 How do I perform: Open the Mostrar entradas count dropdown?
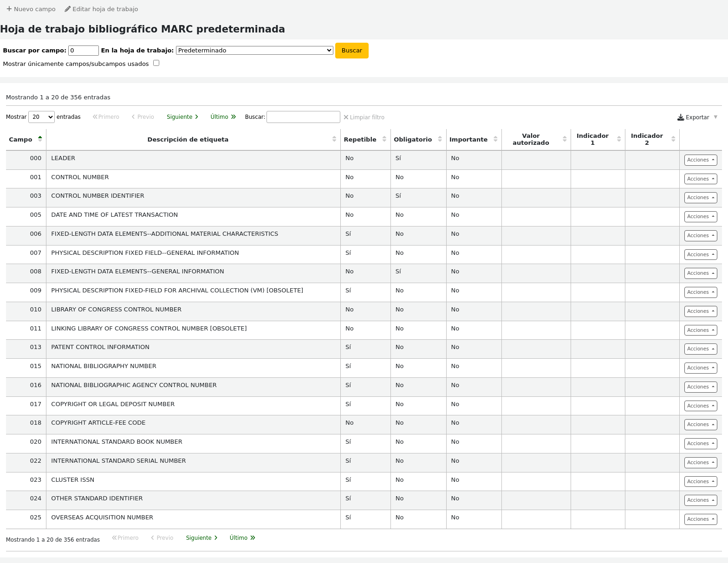[x=41, y=117]
